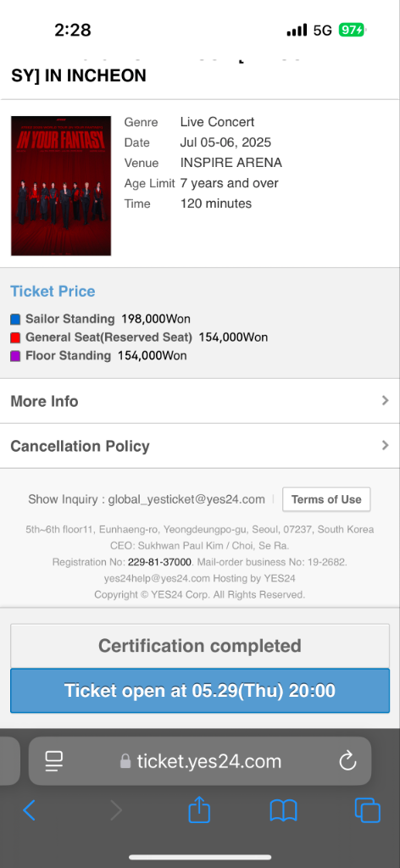Open the Terms of Use button
This screenshot has width=400, height=868.
[x=326, y=499]
